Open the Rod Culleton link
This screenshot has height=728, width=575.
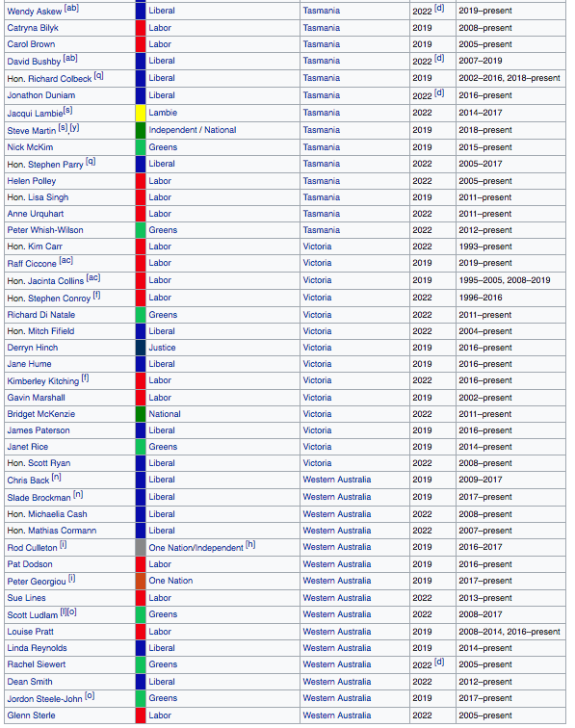coord(32,548)
